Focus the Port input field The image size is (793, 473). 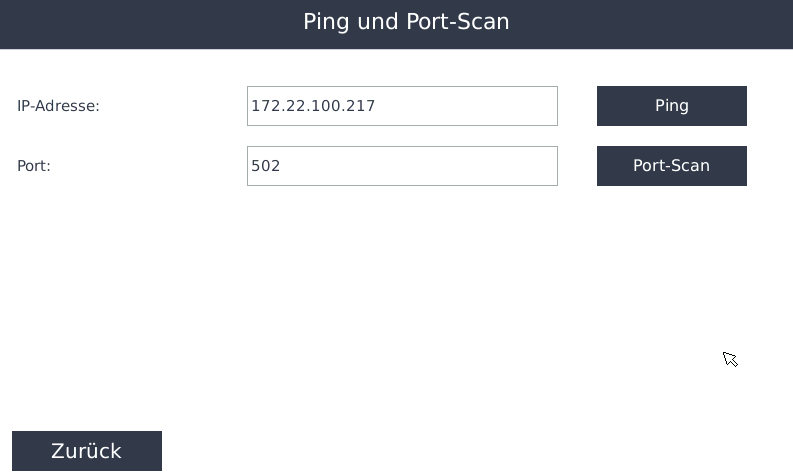[402, 166]
